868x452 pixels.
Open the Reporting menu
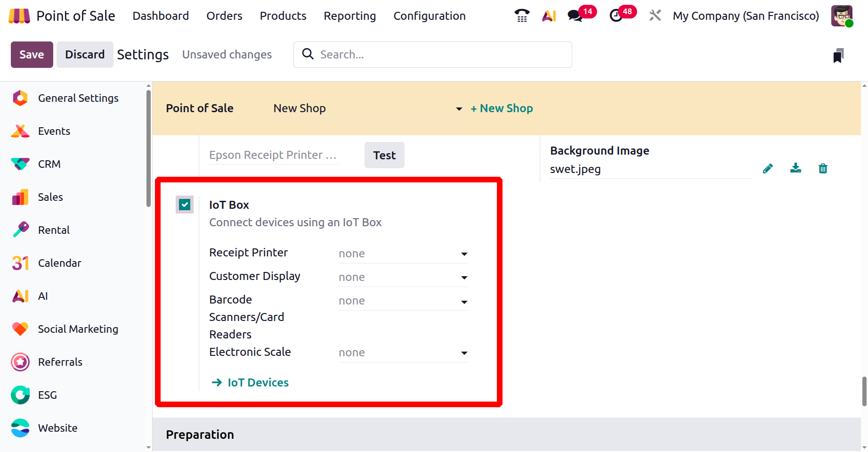click(x=350, y=16)
